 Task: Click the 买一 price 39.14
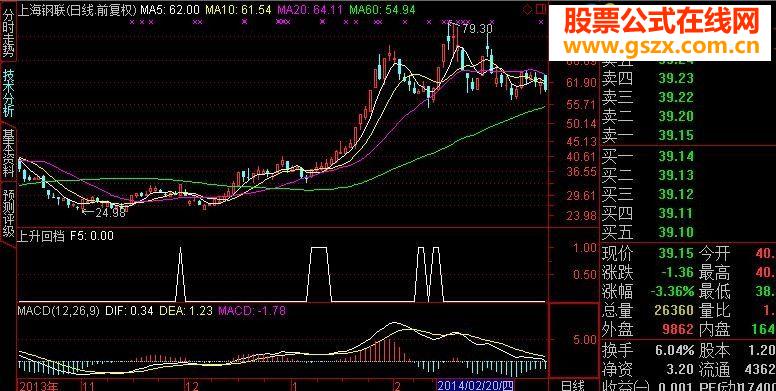pos(676,156)
